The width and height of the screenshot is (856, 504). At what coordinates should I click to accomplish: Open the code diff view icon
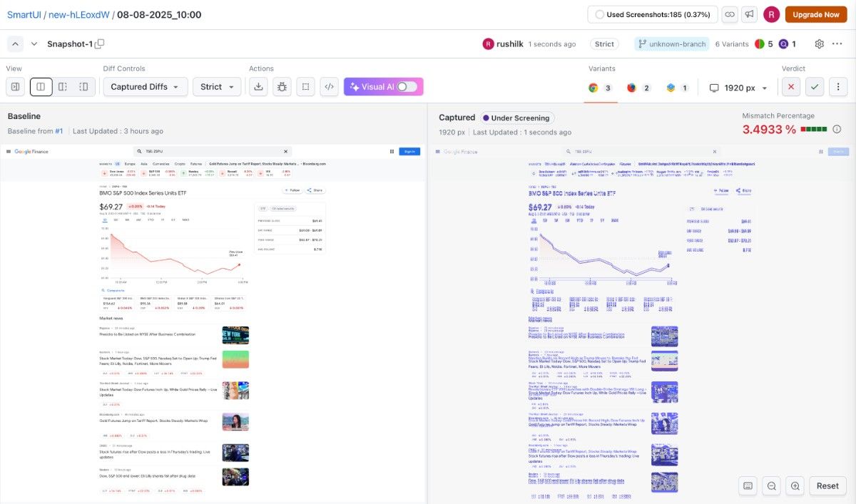point(328,86)
